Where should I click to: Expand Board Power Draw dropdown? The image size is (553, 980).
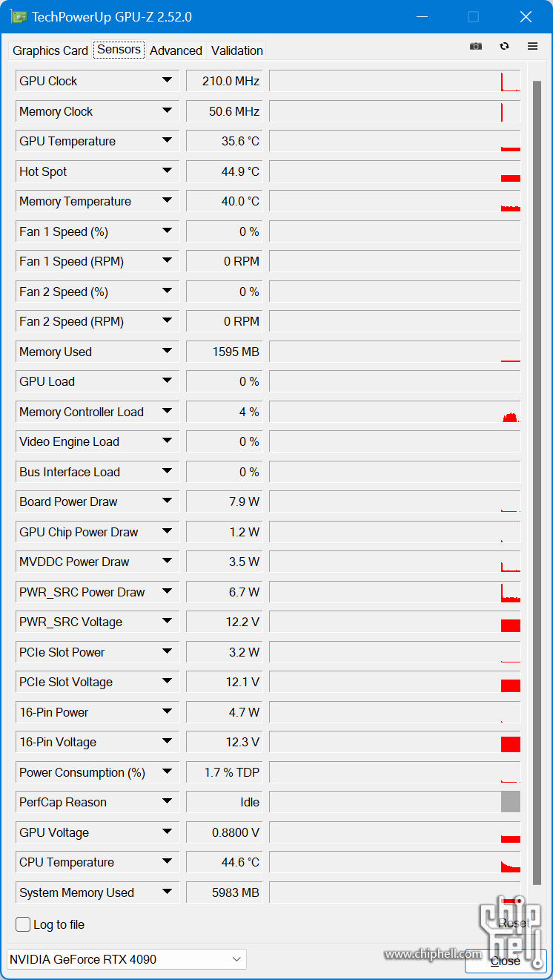[x=167, y=501]
